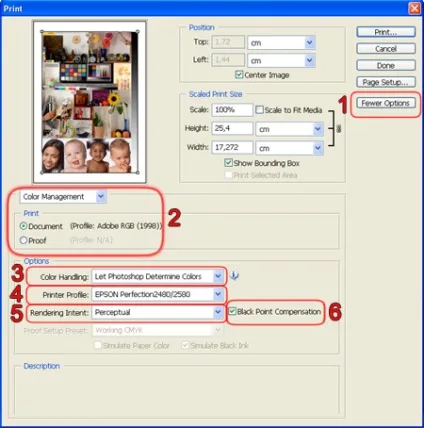Click the Width value field
Viewport: 424px width, 428px height.
click(232, 147)
